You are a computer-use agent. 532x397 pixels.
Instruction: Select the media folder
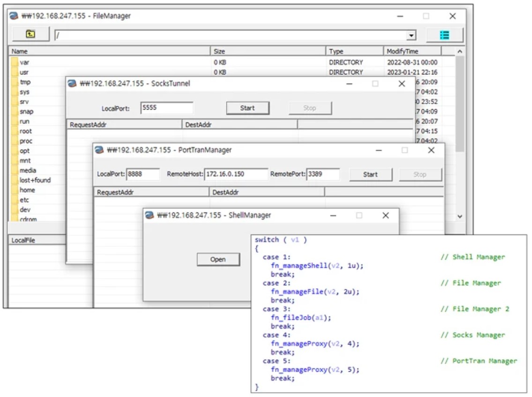click(x=28, y=171)
